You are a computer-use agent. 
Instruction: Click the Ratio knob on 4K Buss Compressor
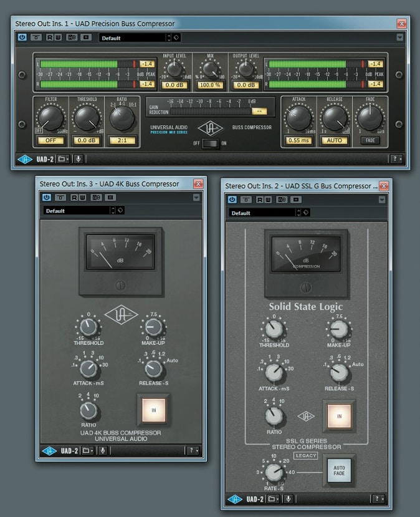click(x=88, y=410)
